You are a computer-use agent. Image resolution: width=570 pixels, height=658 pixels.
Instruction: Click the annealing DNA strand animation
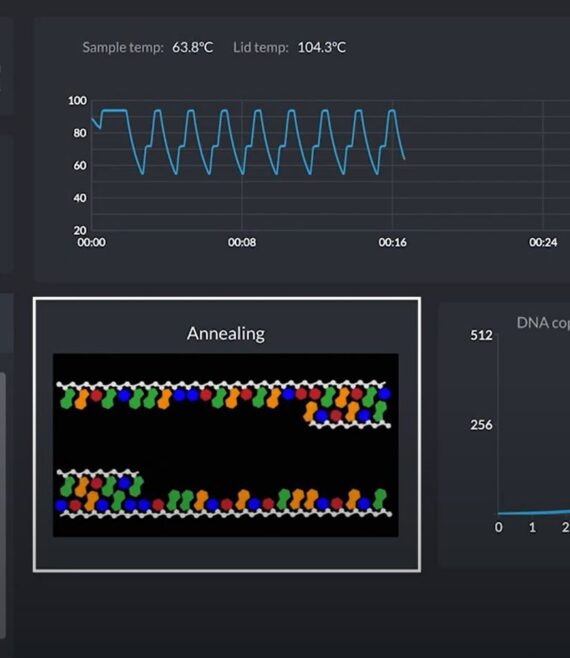(226, 445)
